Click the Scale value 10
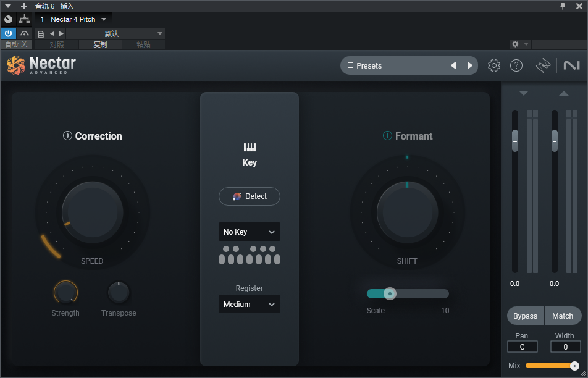588x378 pixels. [445, 311]
